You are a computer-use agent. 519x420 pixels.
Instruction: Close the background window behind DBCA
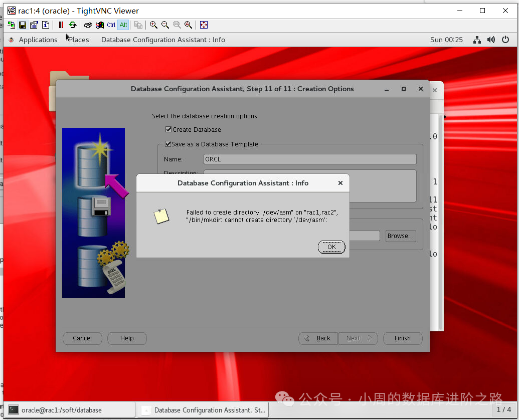point(435,90)
